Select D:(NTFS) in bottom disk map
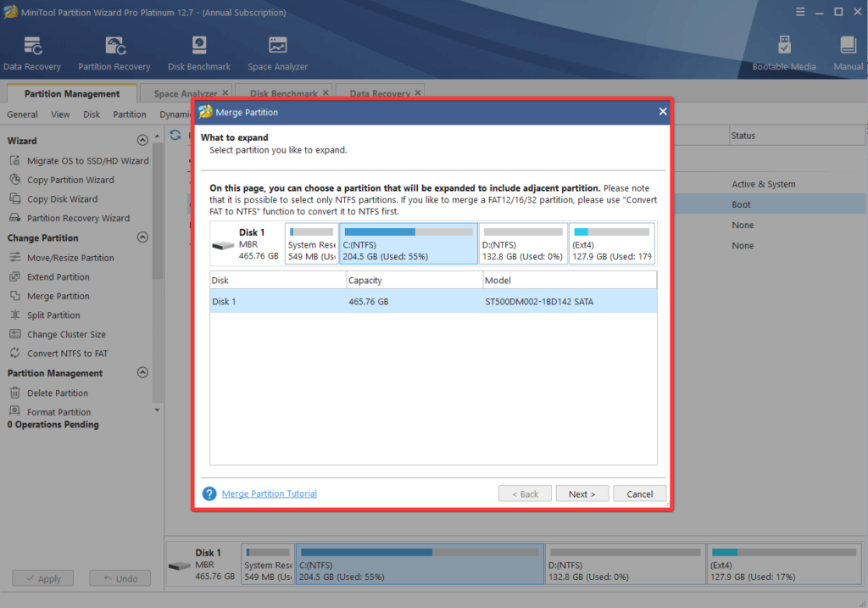868x608 pixels. (x=626, y=564)
